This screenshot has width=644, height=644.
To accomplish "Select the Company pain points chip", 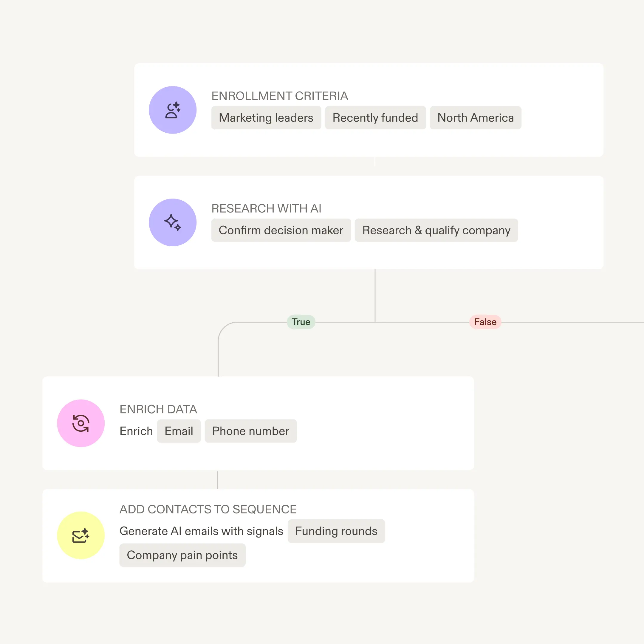I will [x=182, y=555].
